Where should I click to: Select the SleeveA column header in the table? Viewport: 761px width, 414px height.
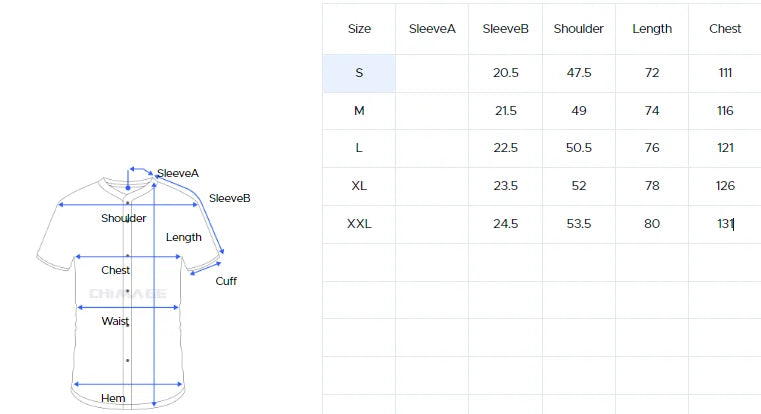432,29
